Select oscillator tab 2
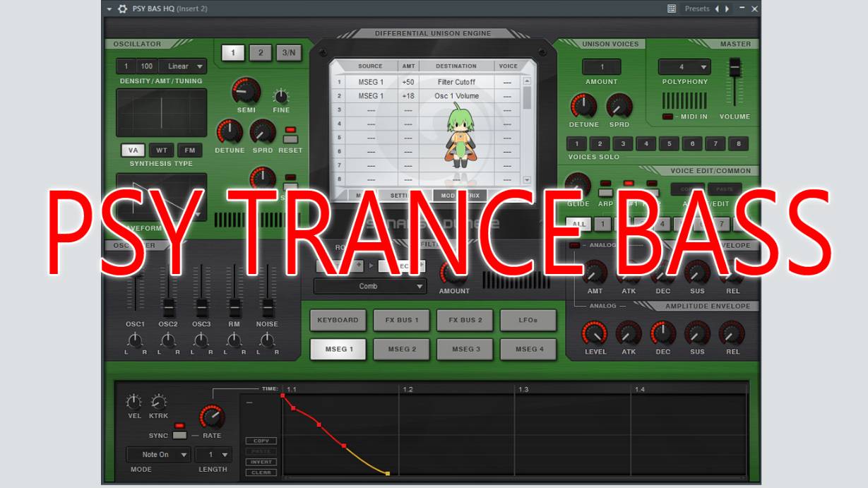 coord(260,52)
